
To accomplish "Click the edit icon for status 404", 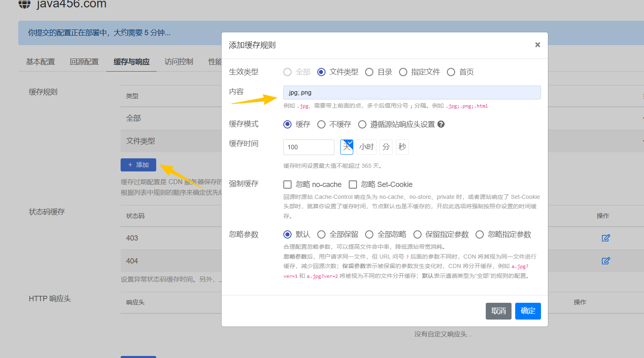I will coord(606,261).
